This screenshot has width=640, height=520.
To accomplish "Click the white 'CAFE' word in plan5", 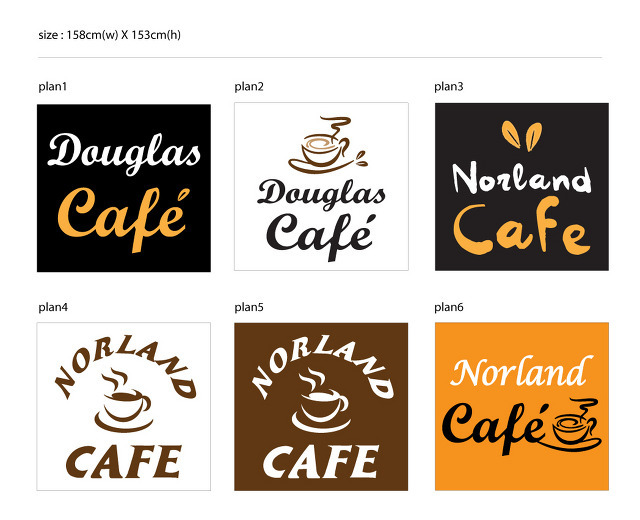I will (321, 462).
